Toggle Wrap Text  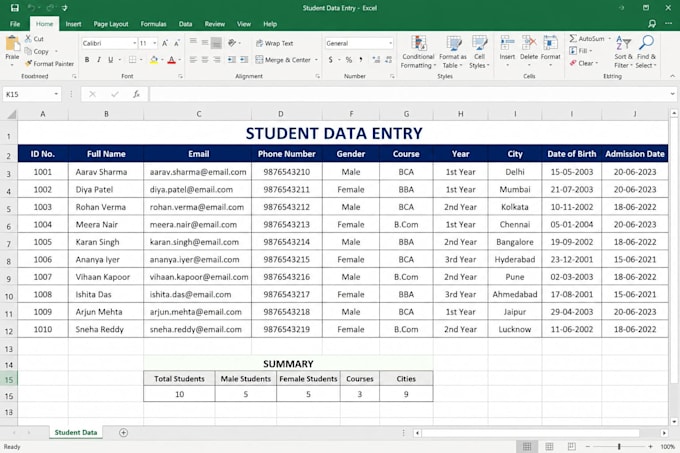[x=275, y=43]
